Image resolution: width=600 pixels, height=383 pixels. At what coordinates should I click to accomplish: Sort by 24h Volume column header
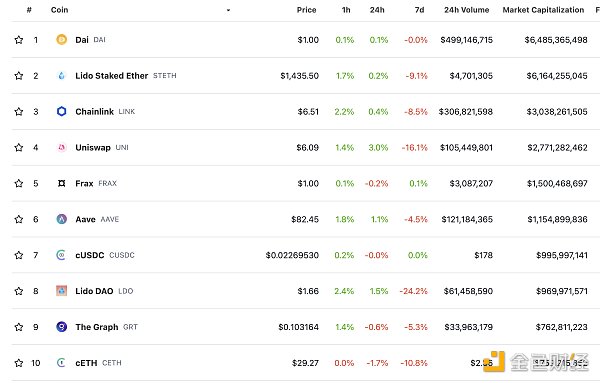click(x=466, y=10)
